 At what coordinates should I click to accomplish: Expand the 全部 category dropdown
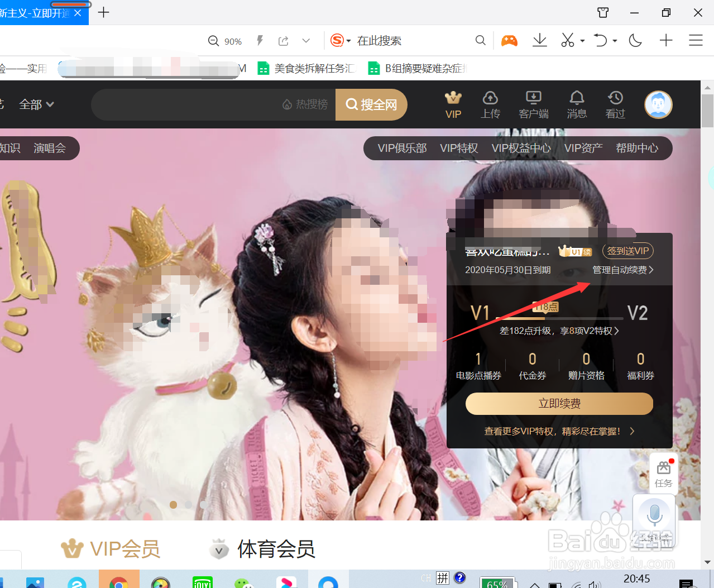(36, 104)
